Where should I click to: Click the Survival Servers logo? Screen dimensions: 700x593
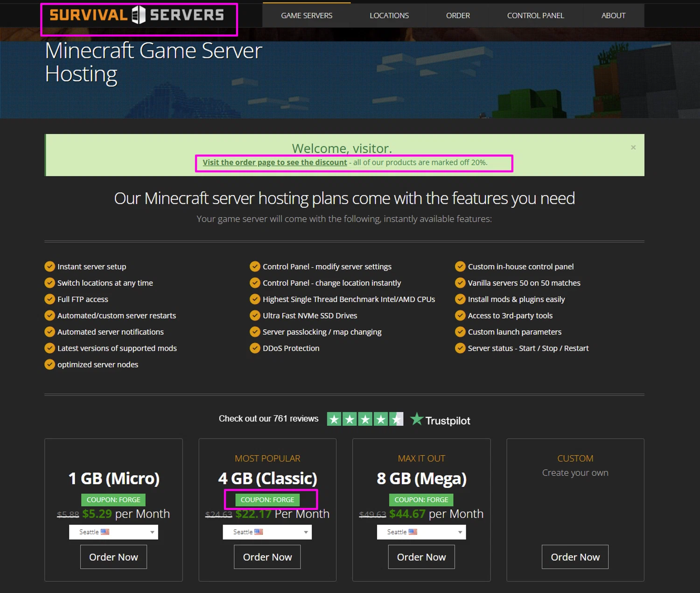pos(137,15)
